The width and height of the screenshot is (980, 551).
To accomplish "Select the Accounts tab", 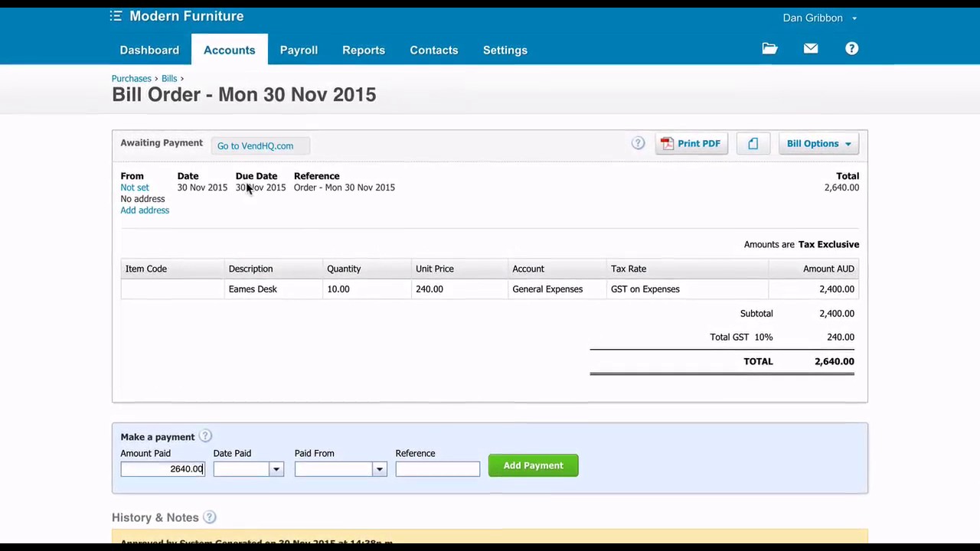I will tap(229, 50).
